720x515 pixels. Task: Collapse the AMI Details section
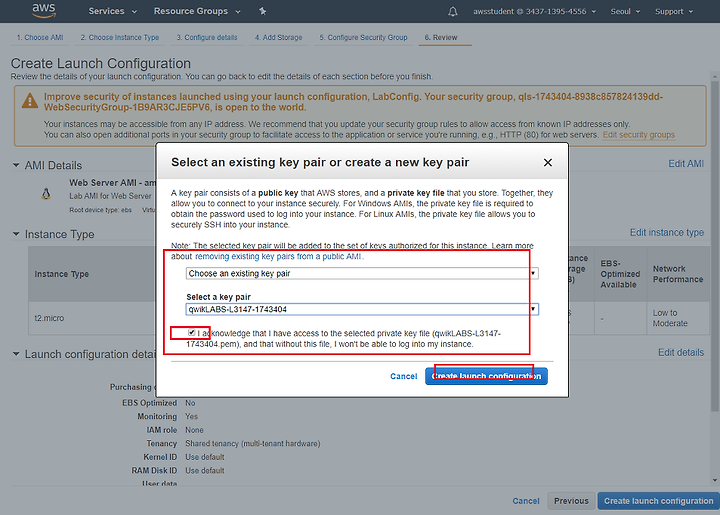point(16,165)
